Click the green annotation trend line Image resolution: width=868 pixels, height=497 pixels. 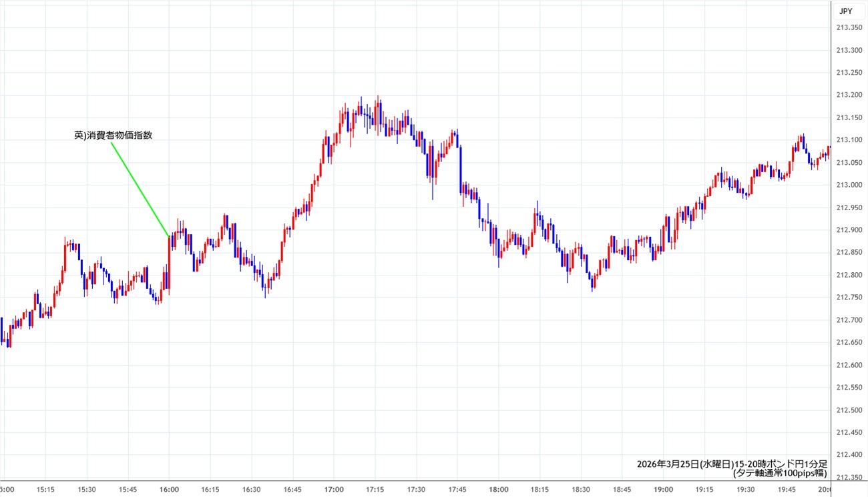click(x=140, y=189)
